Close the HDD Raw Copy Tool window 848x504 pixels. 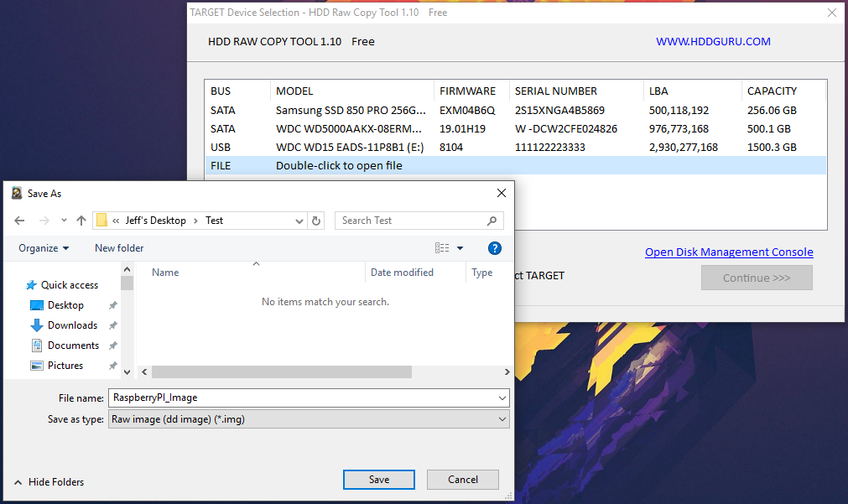click(832, 13)
